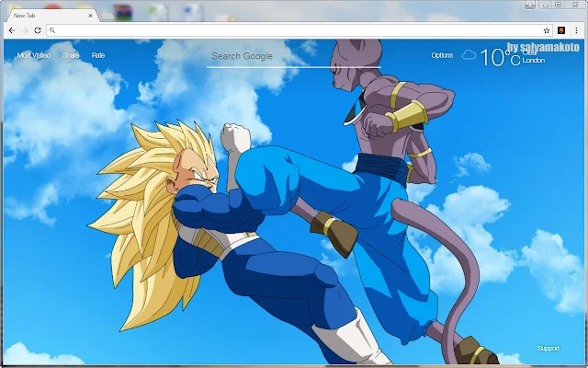Click the cloud weather icon
Viewport: 588px width, 368px height.
click(469, 55)
